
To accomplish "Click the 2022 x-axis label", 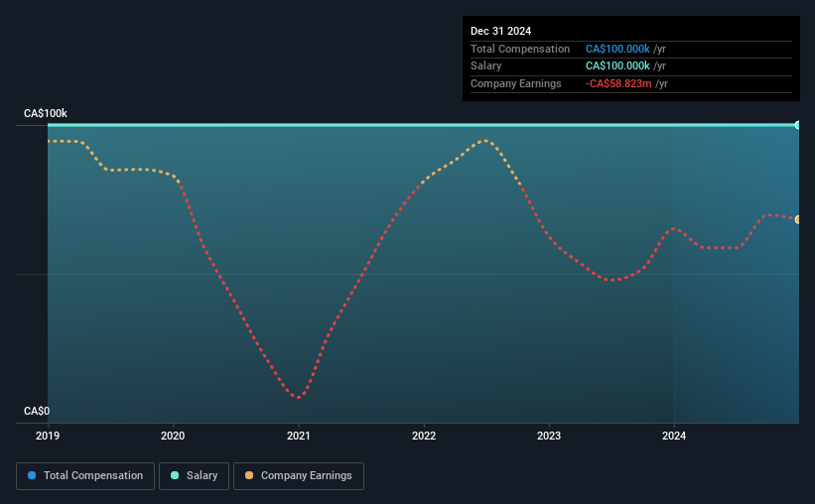I will 424,436.
